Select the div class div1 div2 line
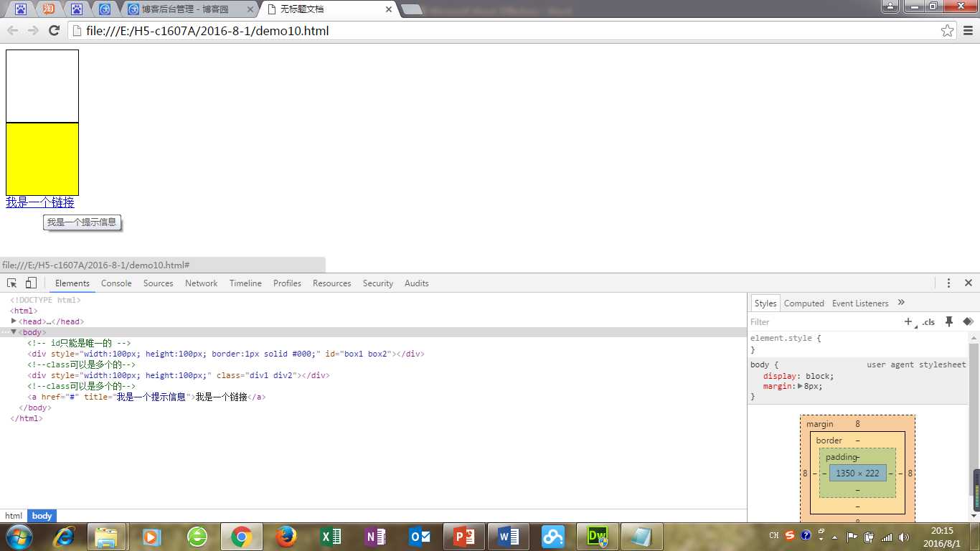This screenshot has height=551, width=980. tap(179, 375)
